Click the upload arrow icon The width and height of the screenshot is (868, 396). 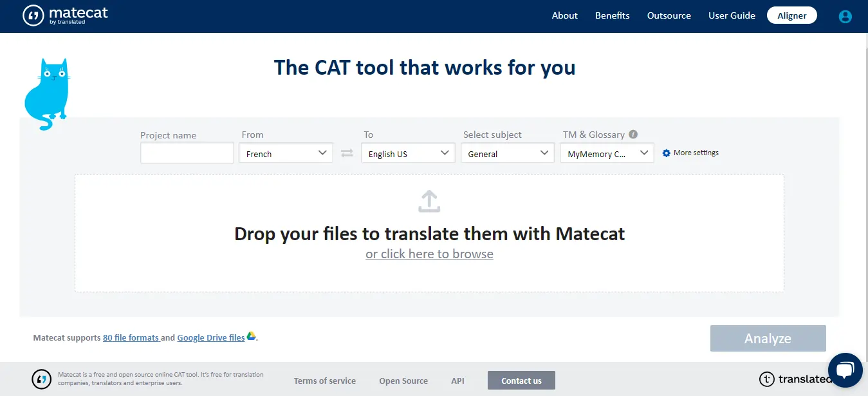point(429,201)
